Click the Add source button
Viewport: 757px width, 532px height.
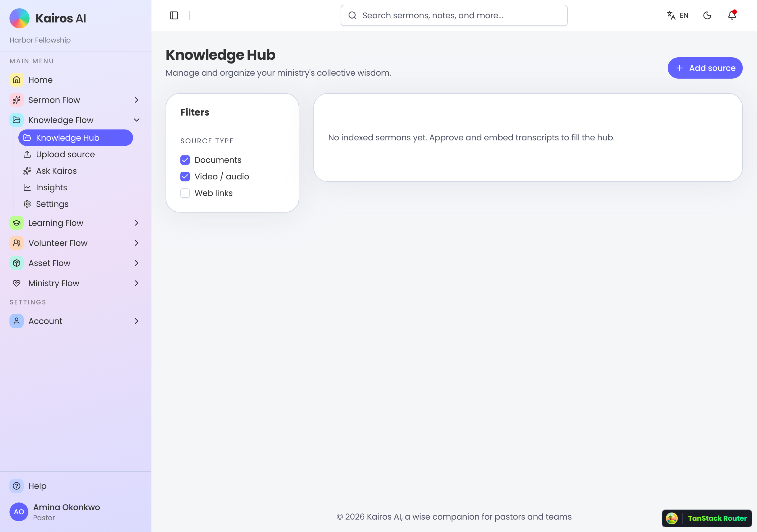click(705, 68)
